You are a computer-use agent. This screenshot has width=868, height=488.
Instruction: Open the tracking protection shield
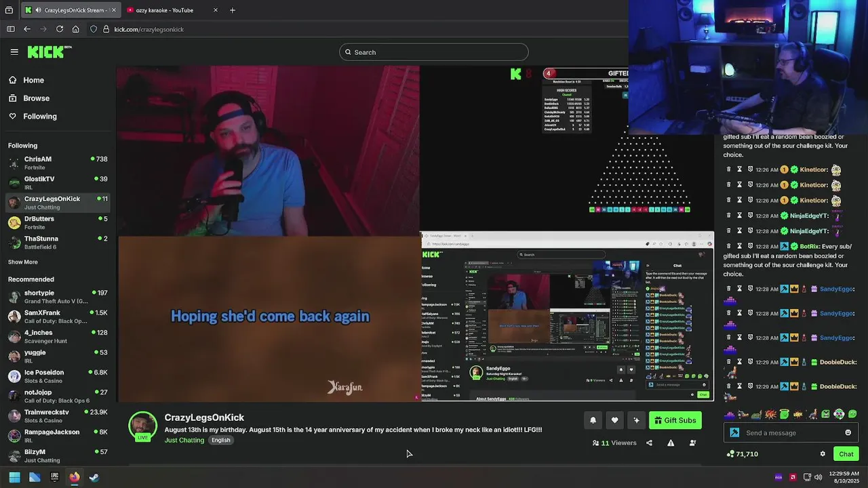click(94, 29)
